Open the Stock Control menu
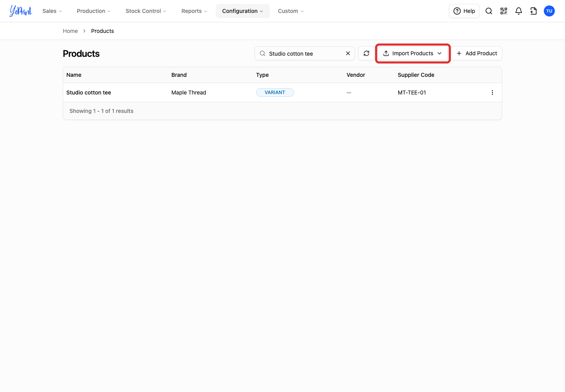Screen dimensions: 565x392 pos(146,11)
